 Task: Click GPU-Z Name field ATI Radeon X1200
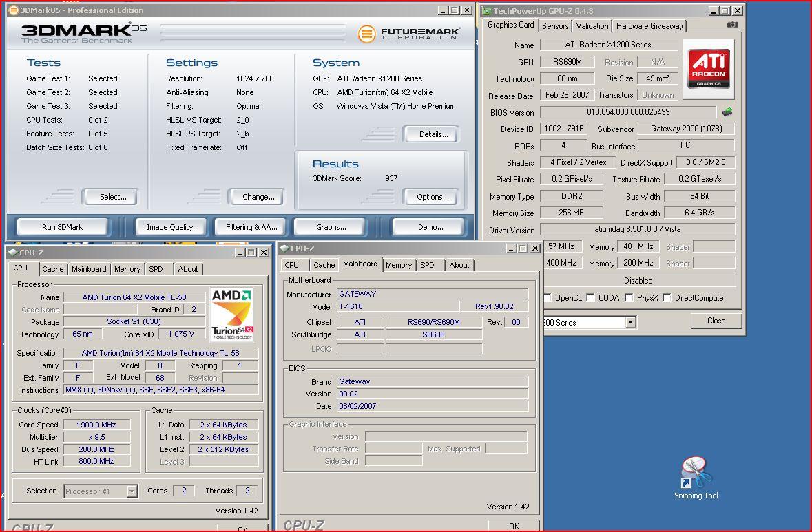coord(608,45)
